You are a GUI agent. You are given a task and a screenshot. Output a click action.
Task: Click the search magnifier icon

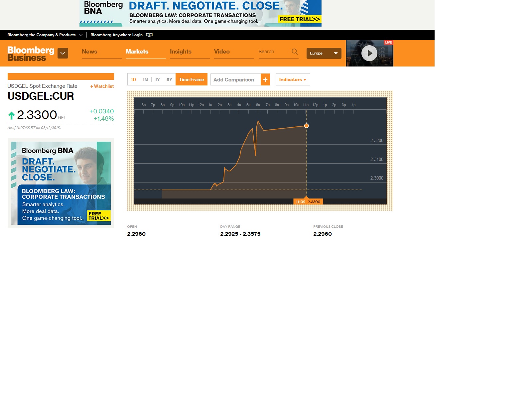click(x=295, y=52)
